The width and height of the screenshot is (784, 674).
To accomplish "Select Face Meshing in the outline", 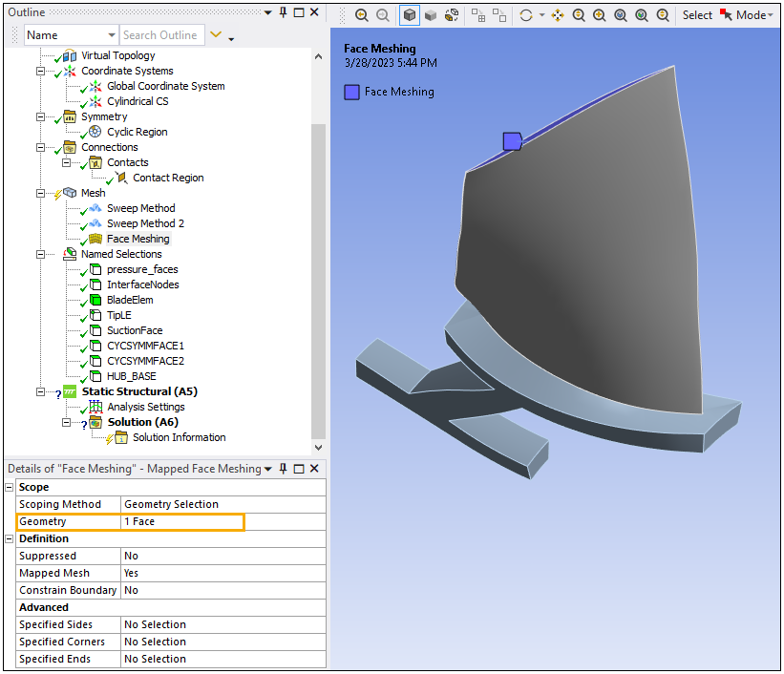I will point(138,239).
